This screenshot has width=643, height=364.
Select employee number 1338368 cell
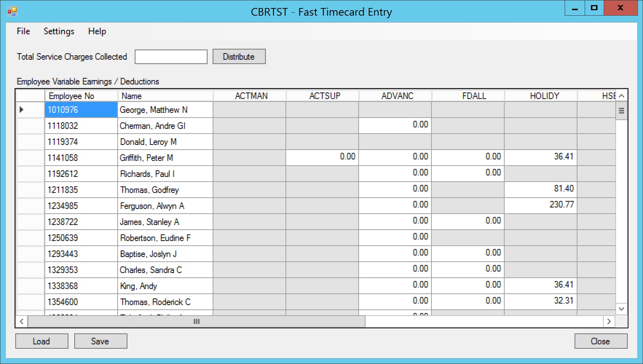pos(81,286)
